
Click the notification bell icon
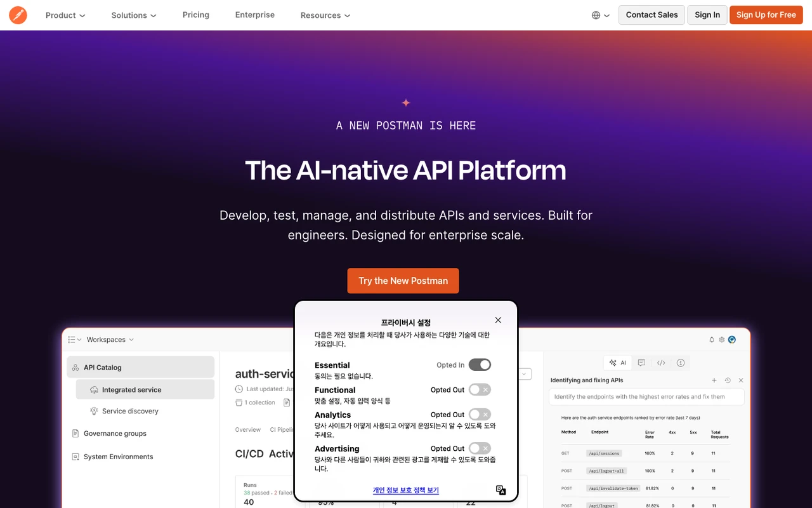[x=712, y=340]
